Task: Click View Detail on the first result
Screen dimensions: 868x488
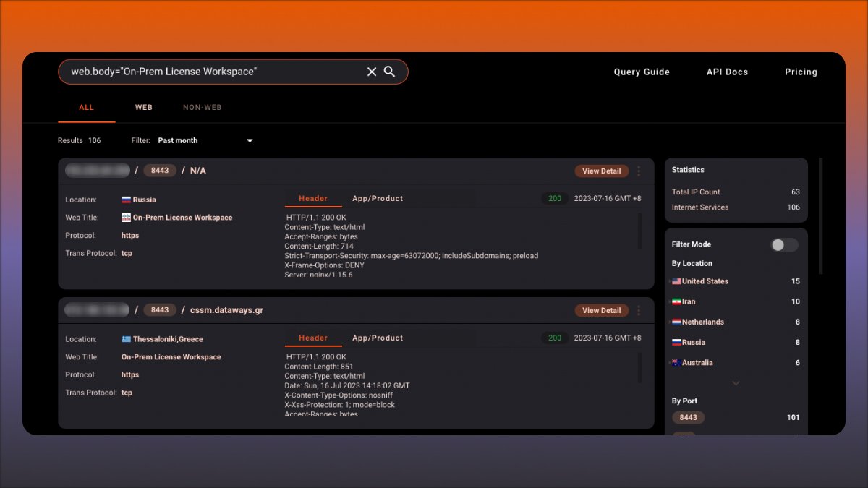Action: [601, 171]
